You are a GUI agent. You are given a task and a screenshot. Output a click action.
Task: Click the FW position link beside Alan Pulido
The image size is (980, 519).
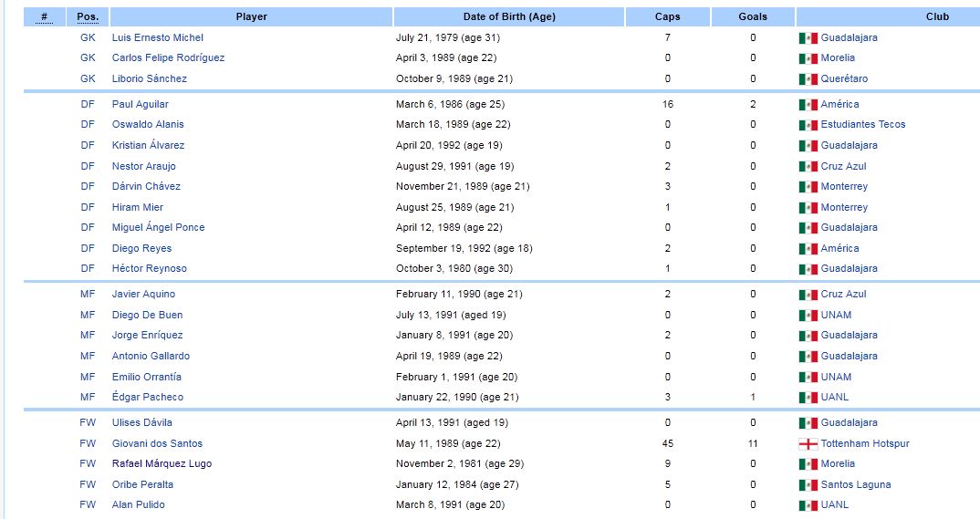pyautogui.click(x=88, y=504)
